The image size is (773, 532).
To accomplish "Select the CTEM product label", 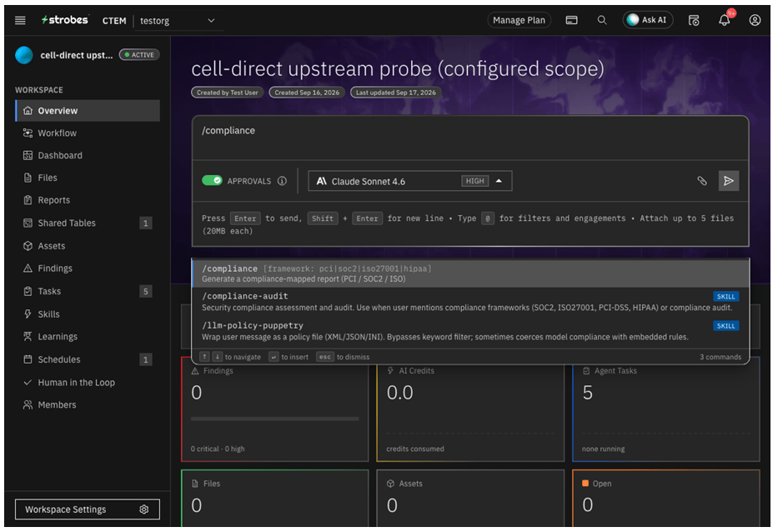I will (x=114, y=21).
